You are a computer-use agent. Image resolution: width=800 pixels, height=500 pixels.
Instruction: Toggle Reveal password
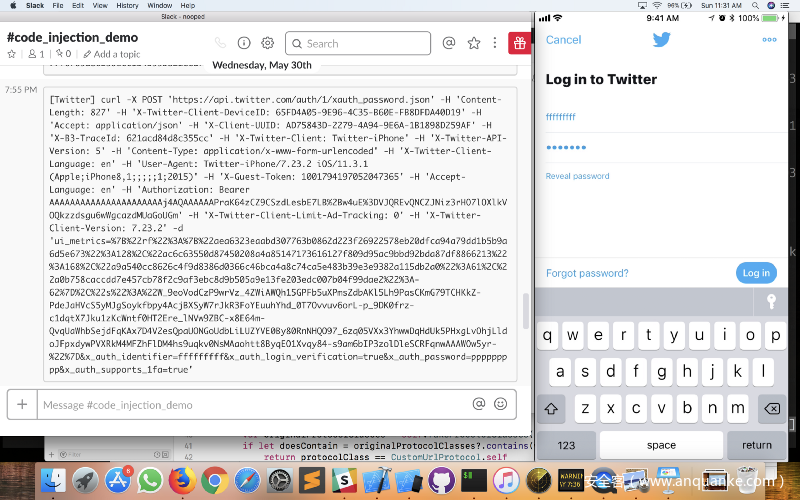(577, 176)
